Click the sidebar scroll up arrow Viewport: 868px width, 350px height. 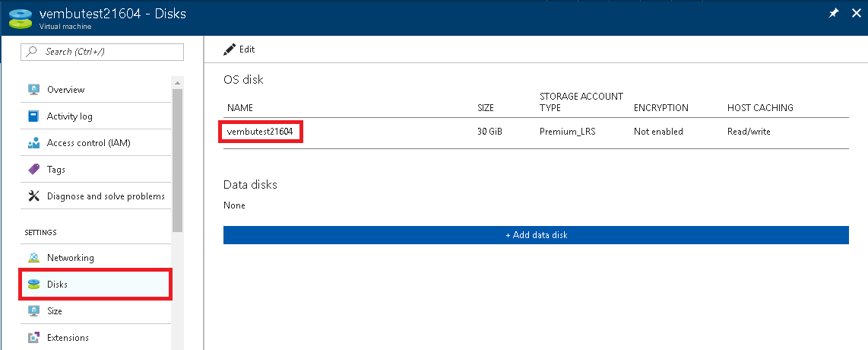pyautogui.click(x=177, y=83)
